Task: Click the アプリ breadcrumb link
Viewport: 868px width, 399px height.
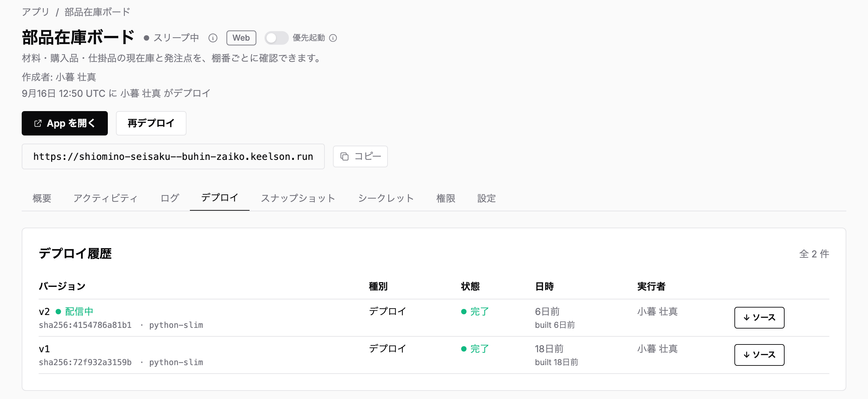Action: [36, 12]
